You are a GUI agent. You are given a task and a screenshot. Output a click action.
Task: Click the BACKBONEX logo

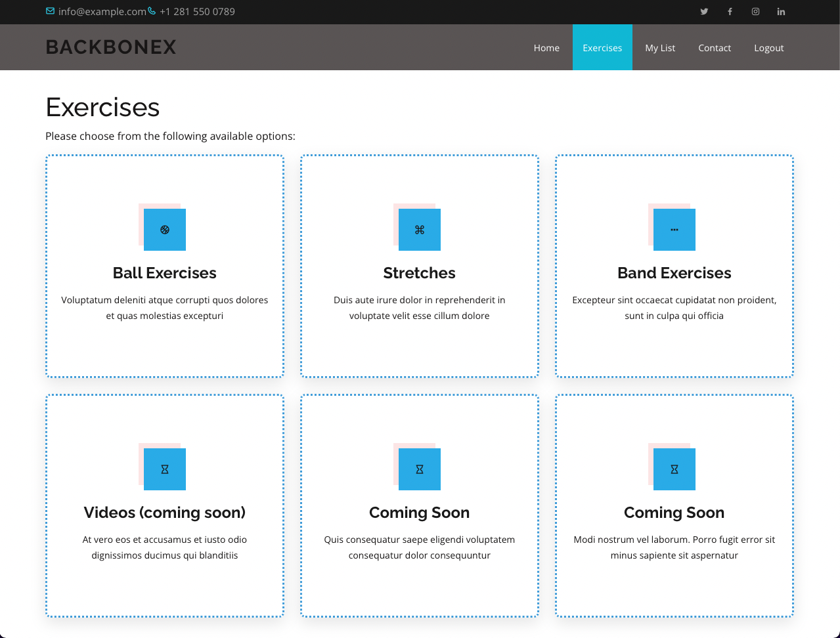coord(111,47)
